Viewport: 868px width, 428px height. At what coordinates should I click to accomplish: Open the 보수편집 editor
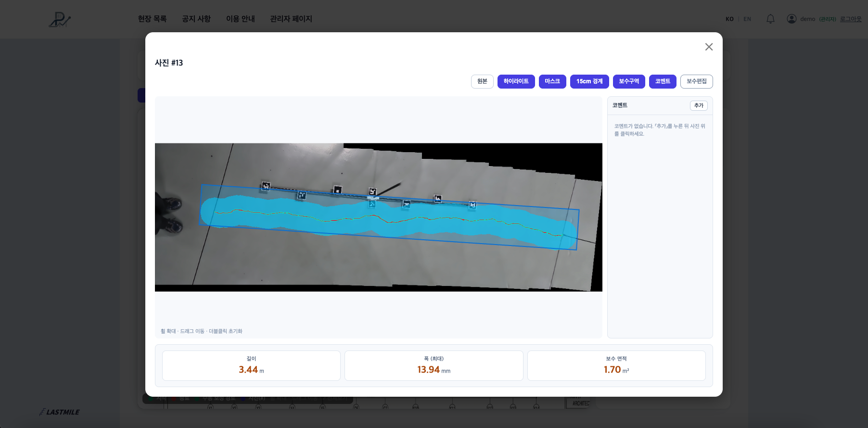pos(697,81)
